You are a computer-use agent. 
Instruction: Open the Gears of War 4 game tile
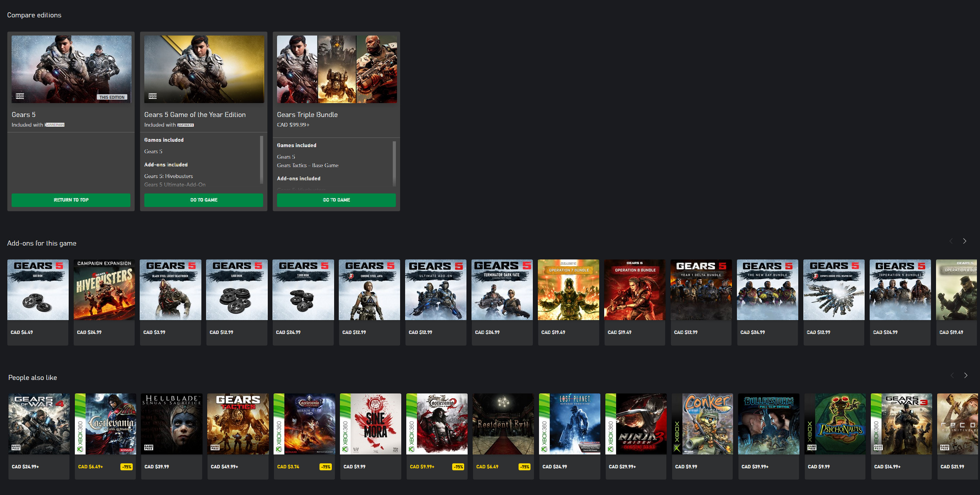coord(39,436)
